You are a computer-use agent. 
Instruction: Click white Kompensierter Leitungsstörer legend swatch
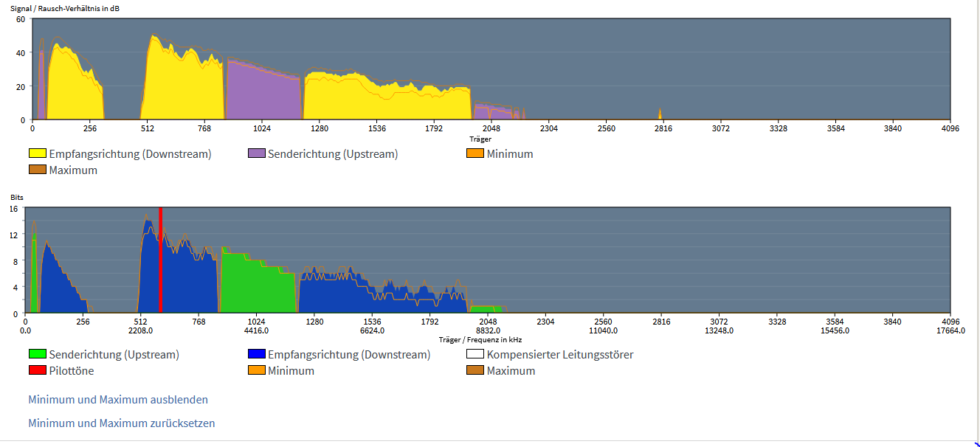[x=475, y=355]
